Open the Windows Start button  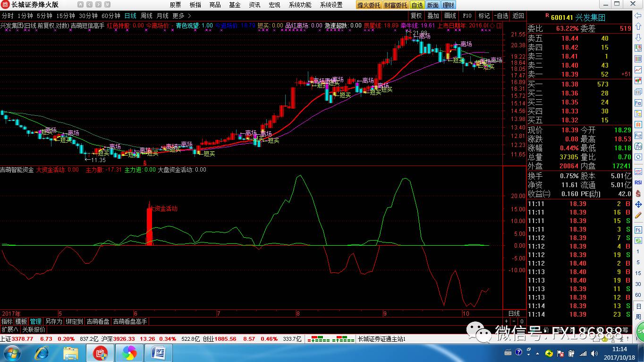[x=11, y=353]
